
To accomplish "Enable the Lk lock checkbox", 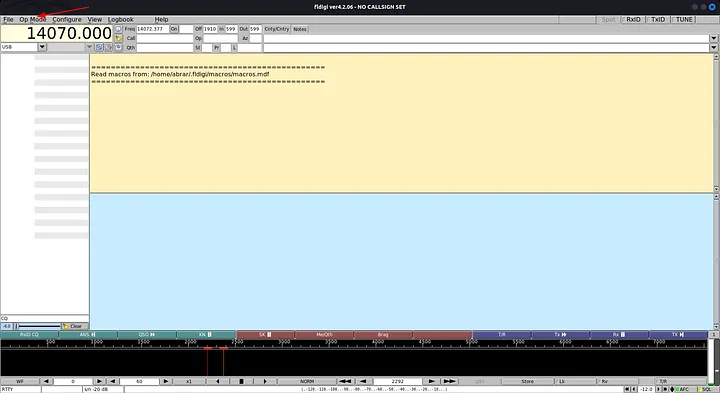I will coord(561,381).
